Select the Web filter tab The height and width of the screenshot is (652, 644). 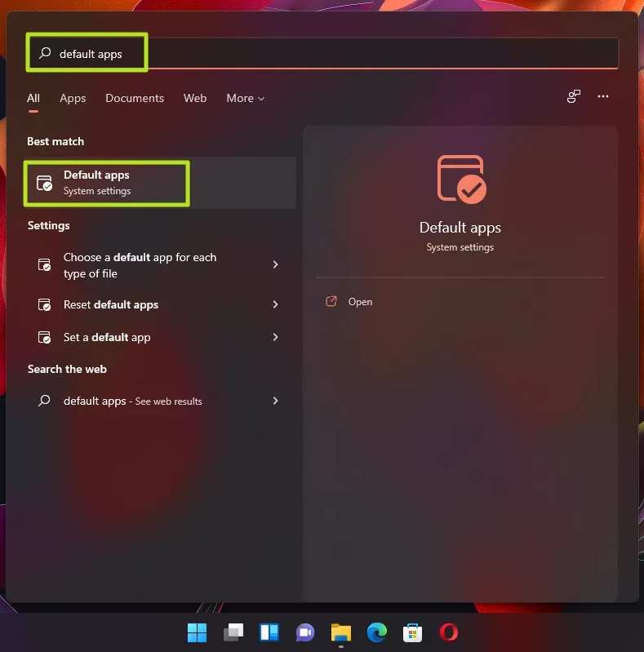(x=195, y=98)
